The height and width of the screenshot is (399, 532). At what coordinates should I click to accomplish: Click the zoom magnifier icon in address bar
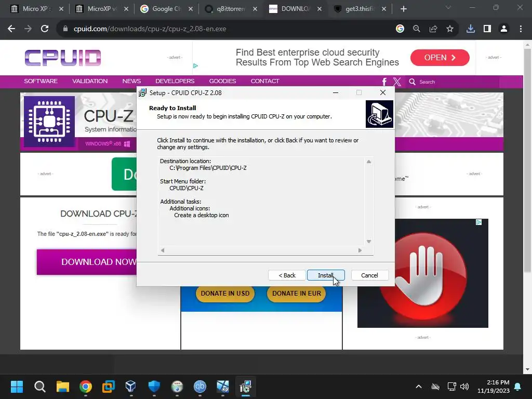click(417, 29)
